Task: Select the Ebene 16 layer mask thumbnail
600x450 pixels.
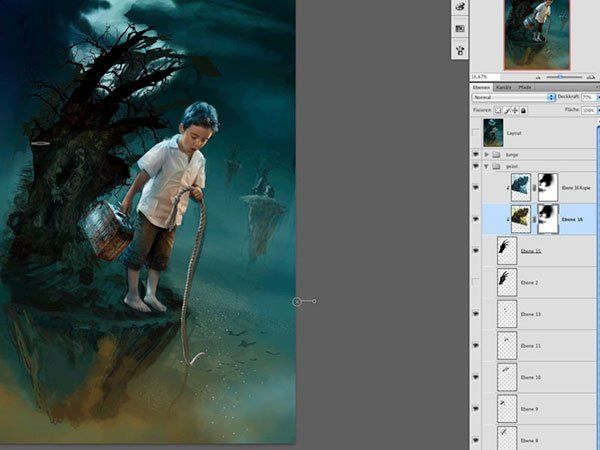Action: [x=548, y=219]
